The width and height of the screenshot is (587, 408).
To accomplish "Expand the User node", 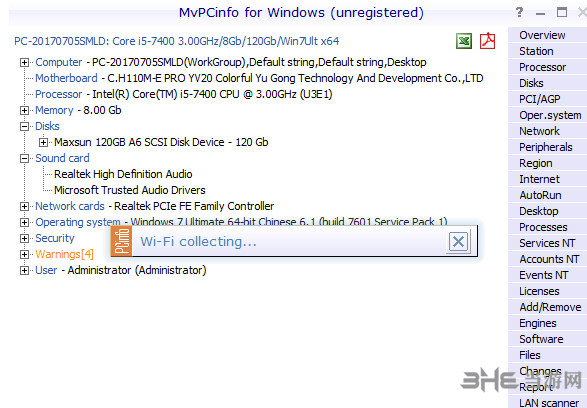I will [x=24, y=271].
